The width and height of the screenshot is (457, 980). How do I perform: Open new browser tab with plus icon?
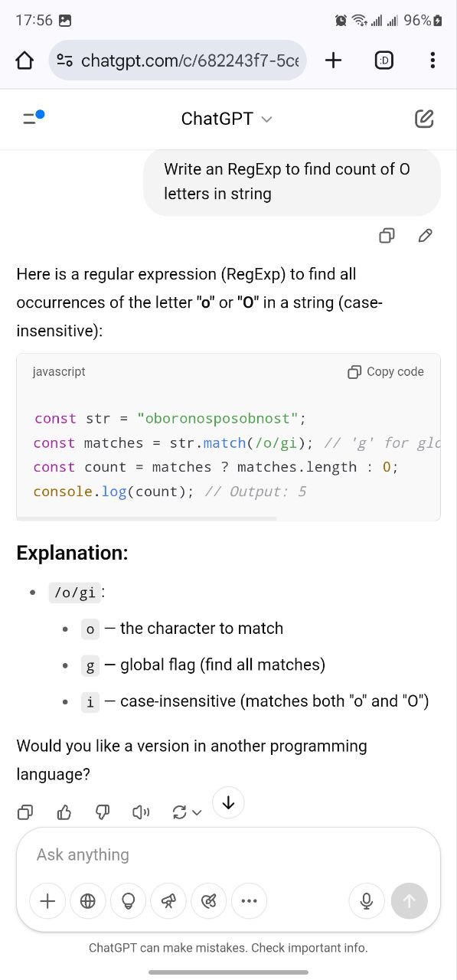pos(333,60)
